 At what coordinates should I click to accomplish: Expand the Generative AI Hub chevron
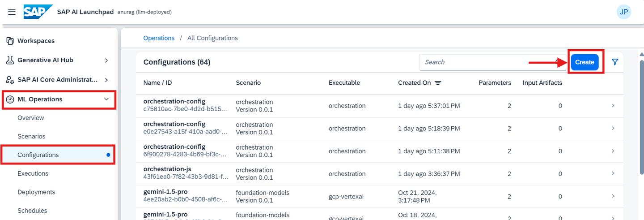106,60
